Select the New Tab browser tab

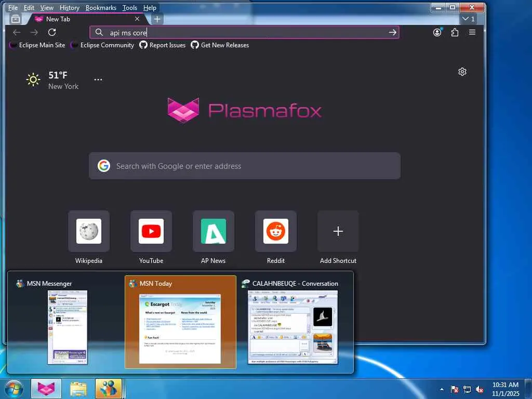[x=87, y=19]
